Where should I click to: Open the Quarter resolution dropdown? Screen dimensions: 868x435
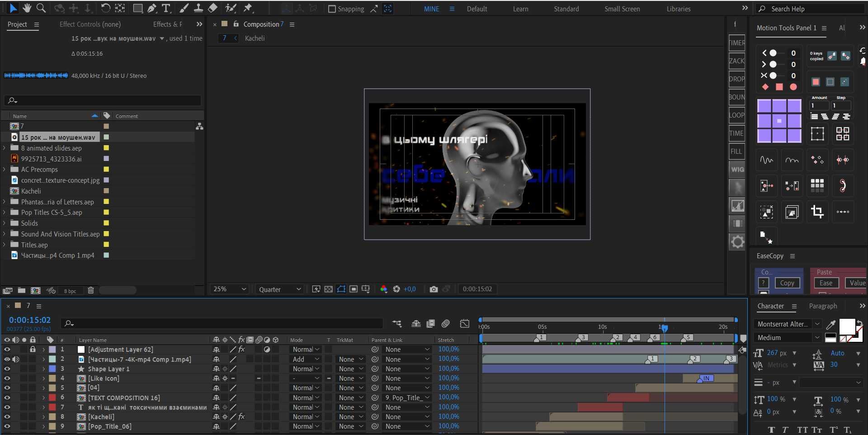279,289
